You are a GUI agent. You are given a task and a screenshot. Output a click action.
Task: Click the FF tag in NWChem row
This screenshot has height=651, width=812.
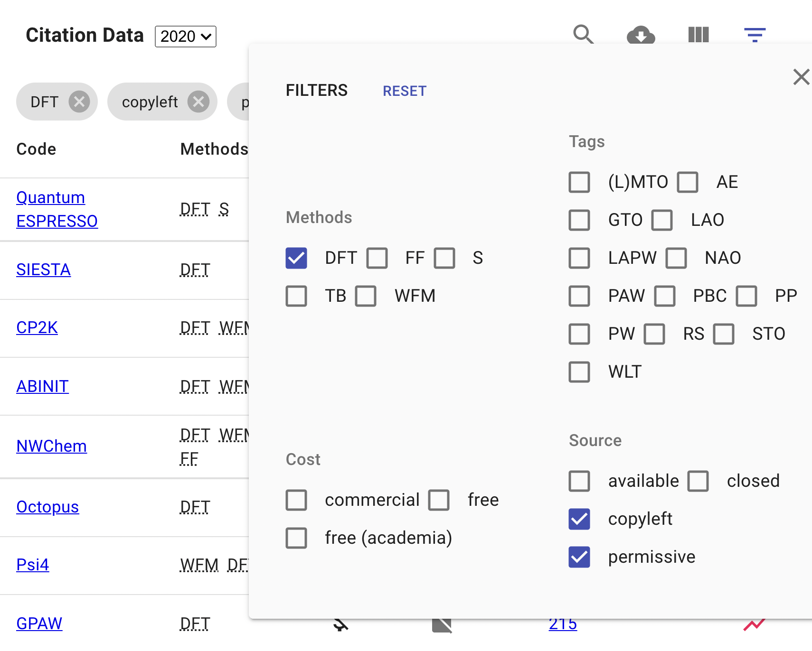[x=189, y=458]
